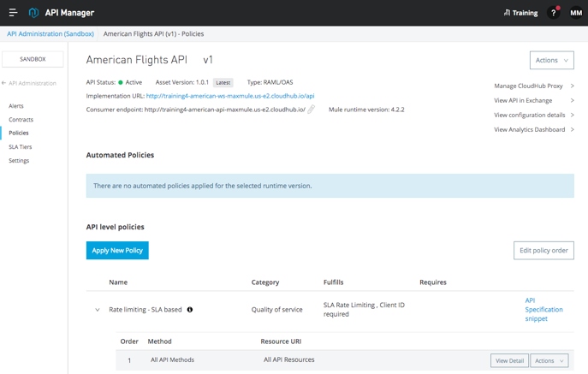The height and width of the screenshot is (374, 588).
Task: Click Apply New Policy button
Action: pos(117,250)
